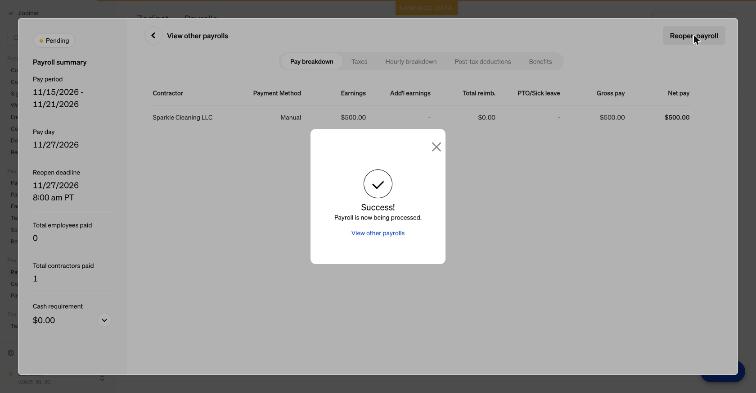Click the pay period 11/15/2026 - 11/21/2026 value
Viewport: 756px width, 393px height.
58,98
